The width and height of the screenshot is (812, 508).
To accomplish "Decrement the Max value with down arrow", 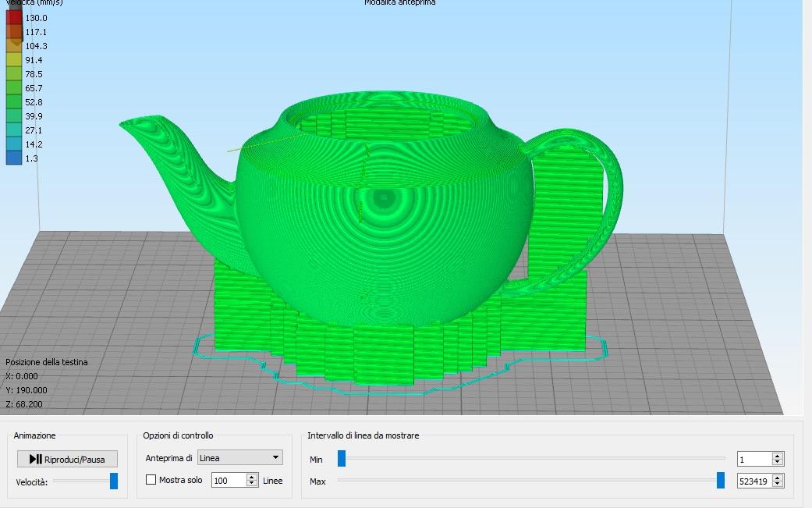I will [778, 484].
